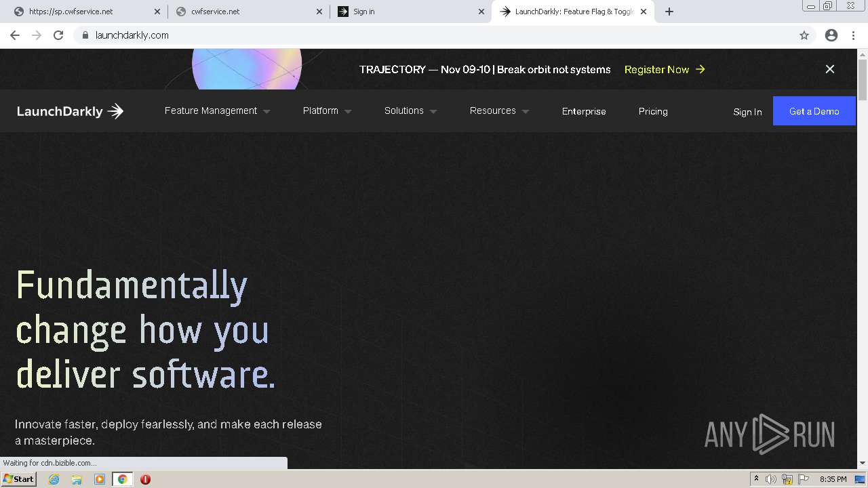
Task: Select the LaunchDarkly Feature Flag tab
Action: click(573, 12)
